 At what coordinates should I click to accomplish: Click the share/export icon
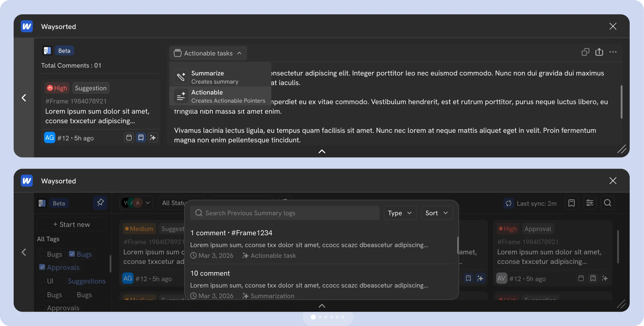[x=599, y=52]
